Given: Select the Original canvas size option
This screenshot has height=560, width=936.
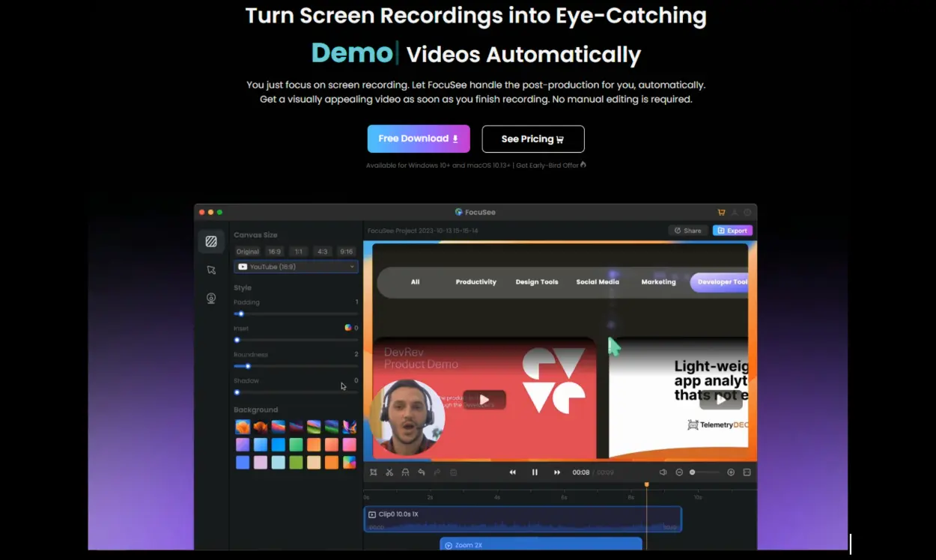Looking at the screenshot, I should [248, 252].
